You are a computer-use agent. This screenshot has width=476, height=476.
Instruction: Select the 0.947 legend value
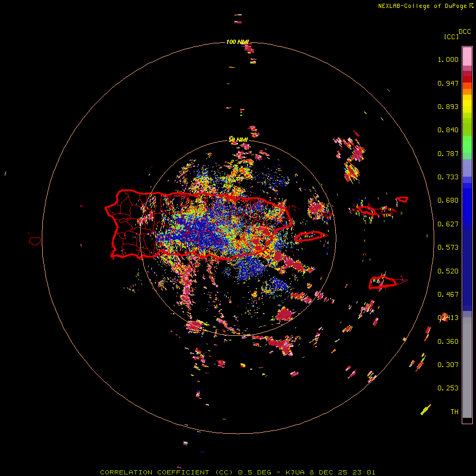pyautogui.click(x=448, y=83)
